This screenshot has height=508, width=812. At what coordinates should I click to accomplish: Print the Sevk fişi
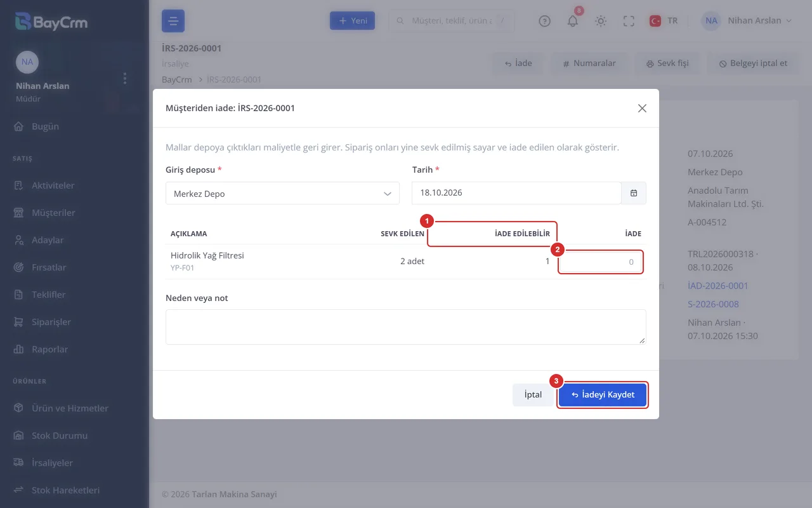(667, 63)
